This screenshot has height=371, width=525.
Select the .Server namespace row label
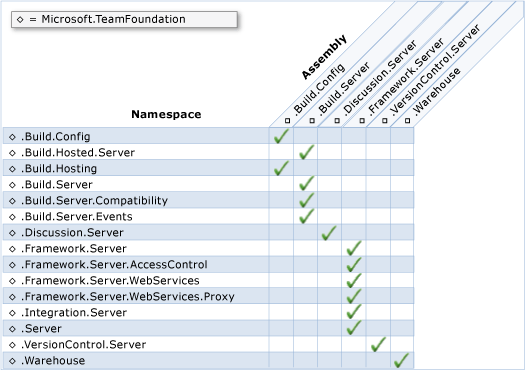[x=41, y=328]
